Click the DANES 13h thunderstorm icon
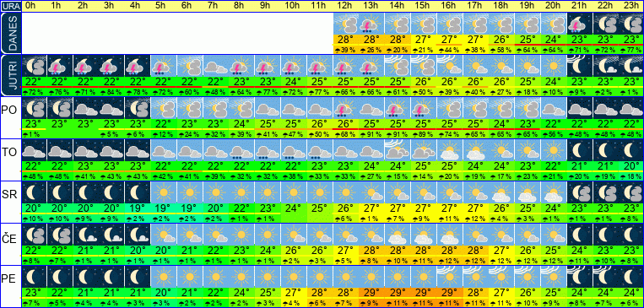This screenshot has width=644, height=308. coord(371,24)
